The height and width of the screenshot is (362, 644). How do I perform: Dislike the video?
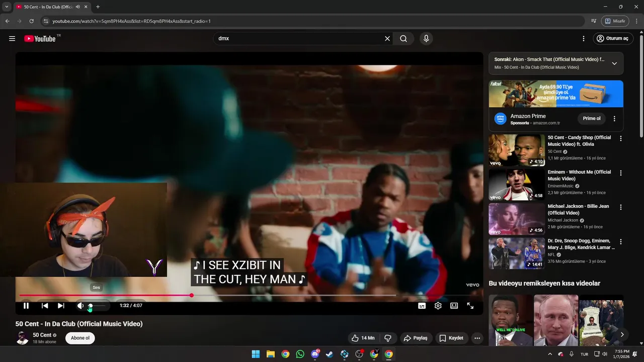[388, 338]
